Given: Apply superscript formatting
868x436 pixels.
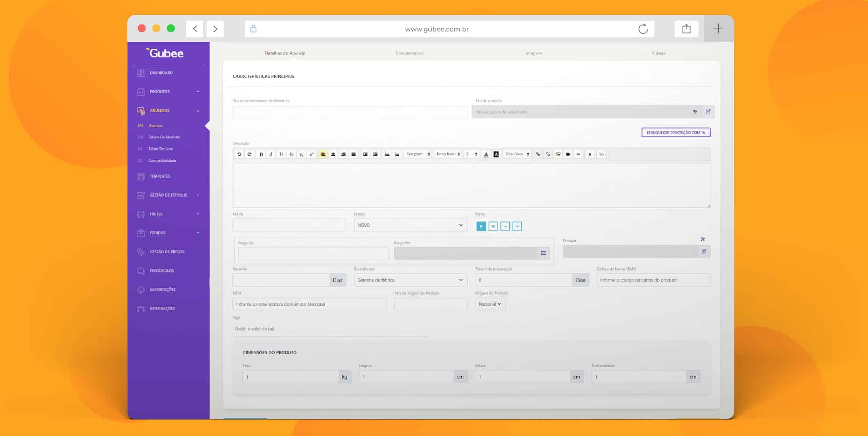Looking at the screenshot, I should coord(311,154).
